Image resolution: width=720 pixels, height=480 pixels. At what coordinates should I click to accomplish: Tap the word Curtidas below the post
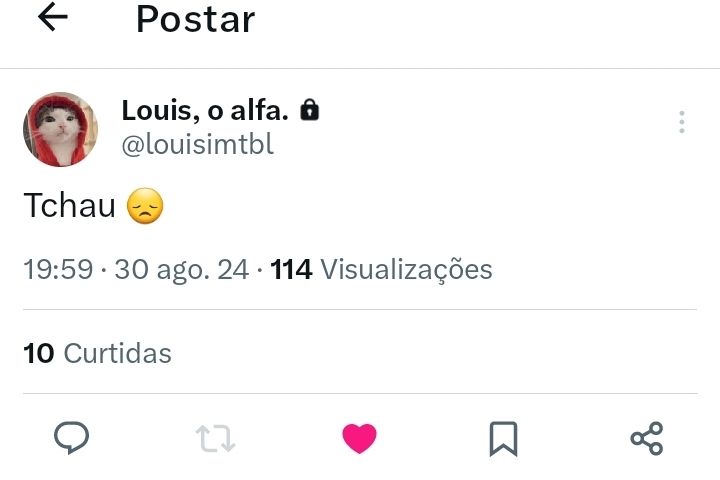[118, 353]
